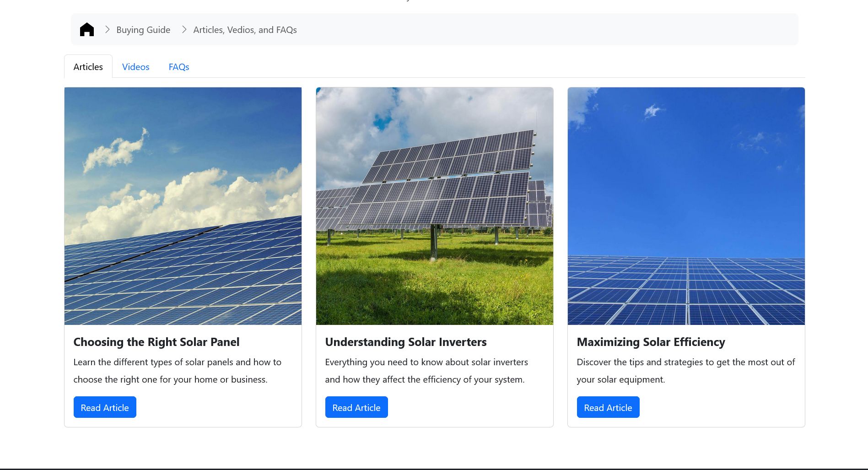
Task: Click the blue sky solar panel image
Action: 686,206
